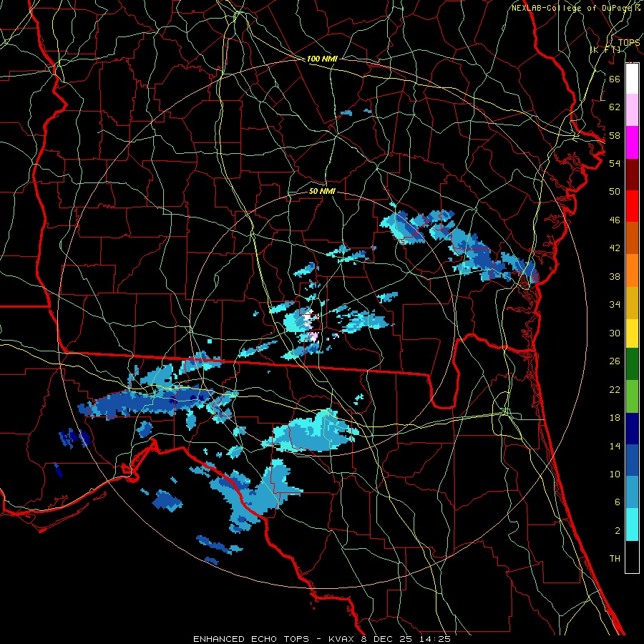This screenshot has height=644, width=644.
Task: Click the legend value 10
Action: coord(615,474)
